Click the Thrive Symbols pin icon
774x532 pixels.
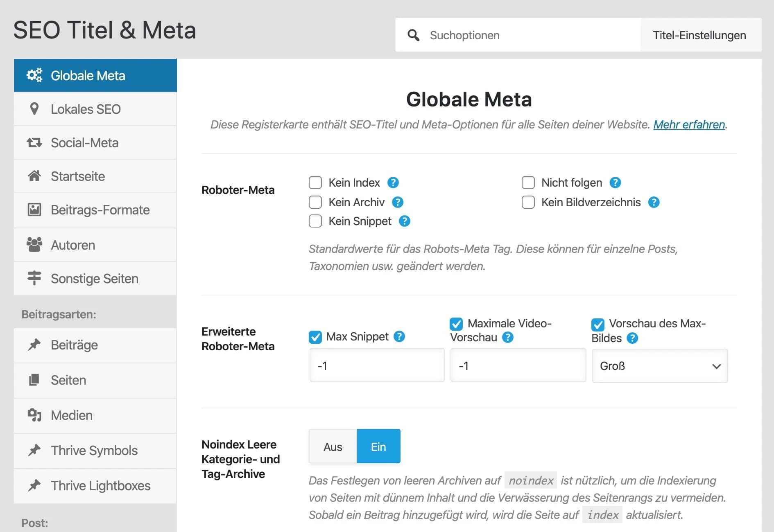(34, 450)
